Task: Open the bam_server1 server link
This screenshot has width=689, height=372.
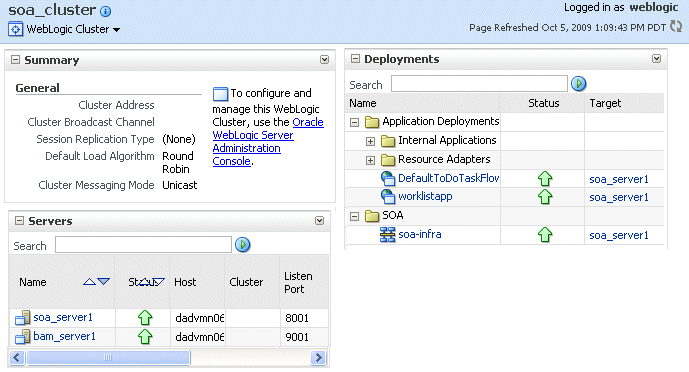Action: [x=64, y=336]
